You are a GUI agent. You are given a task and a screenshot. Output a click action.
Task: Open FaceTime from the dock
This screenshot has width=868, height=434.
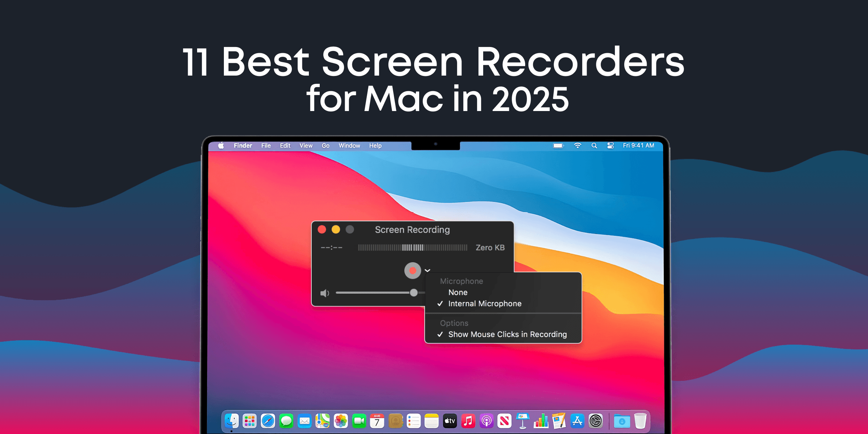[x=359, y=421]
